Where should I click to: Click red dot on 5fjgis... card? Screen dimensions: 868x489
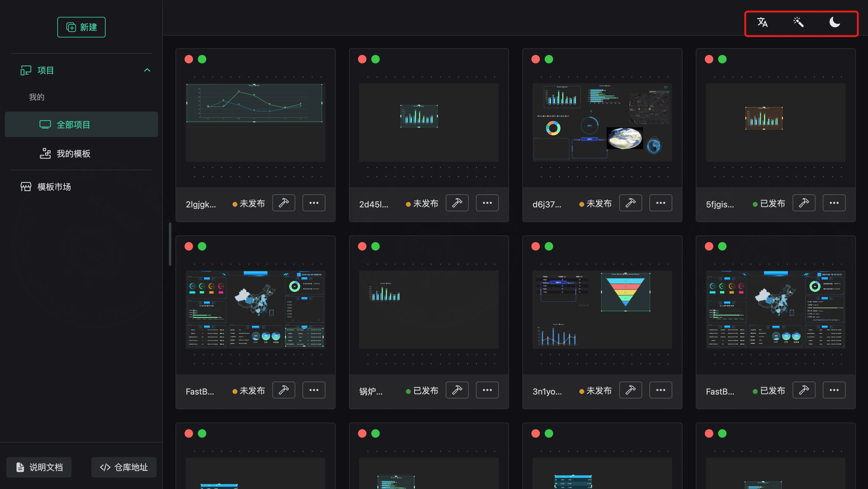pyautogui.click(x=709, y=59)
